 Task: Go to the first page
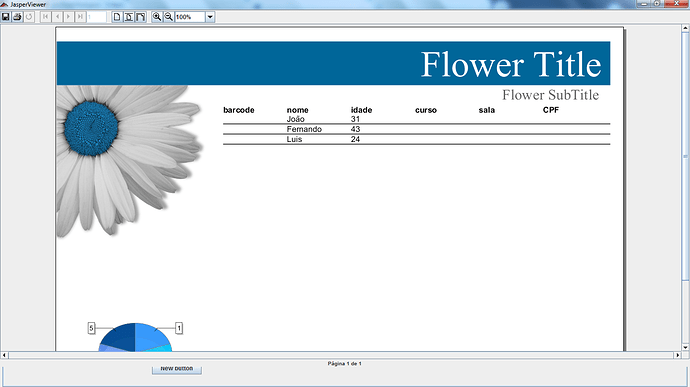click(45, 17)
